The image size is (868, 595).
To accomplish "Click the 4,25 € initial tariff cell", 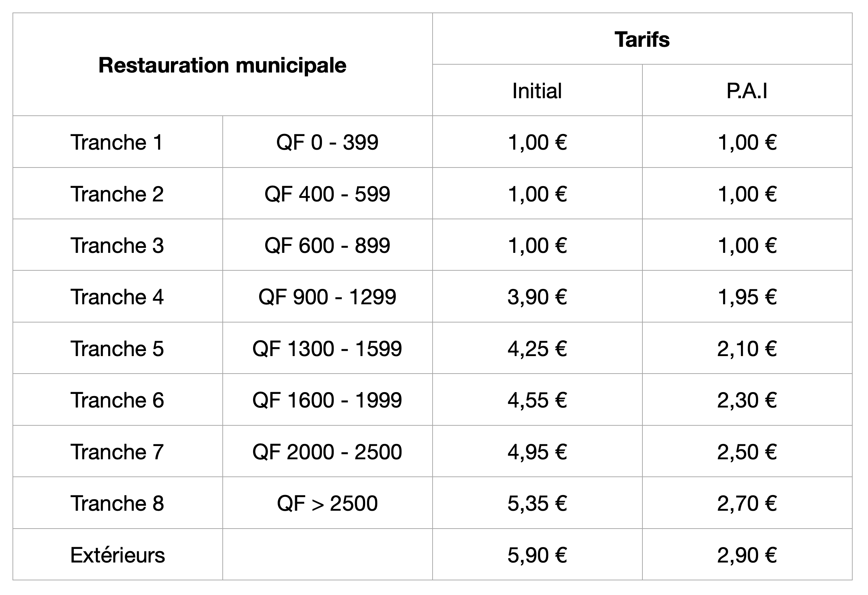I will coord(537,349).
